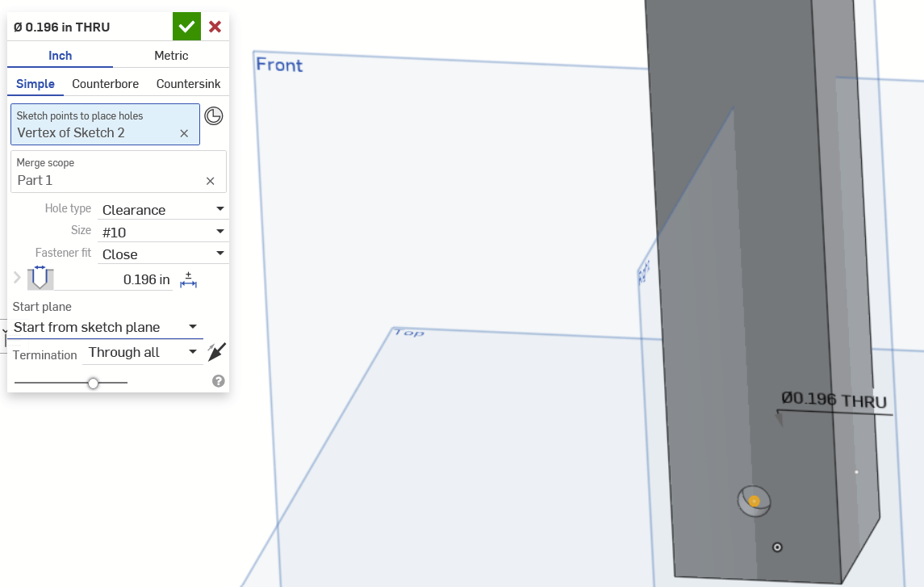
Task: Open the Hole type dropdown
Action: pos(163,210)
